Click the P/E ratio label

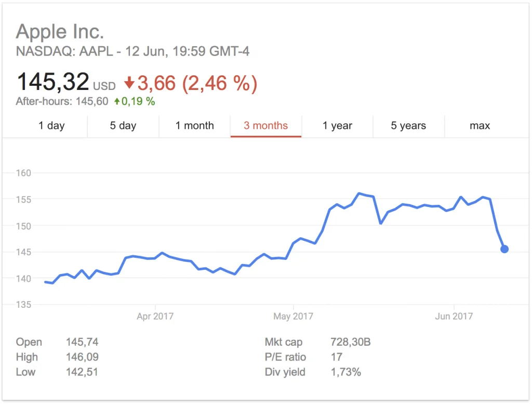click(285, 357)
